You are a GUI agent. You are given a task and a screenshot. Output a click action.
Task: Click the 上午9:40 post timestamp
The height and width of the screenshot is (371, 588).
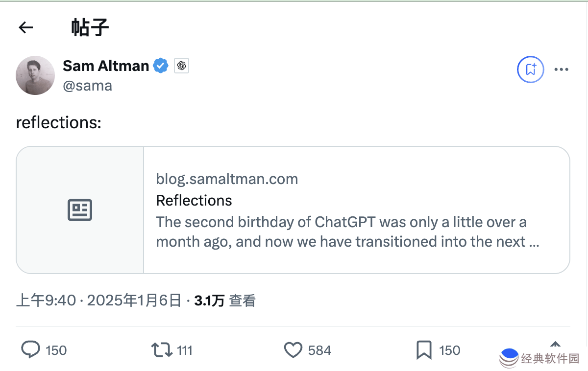pyautogui.click(x=46, y=300)
